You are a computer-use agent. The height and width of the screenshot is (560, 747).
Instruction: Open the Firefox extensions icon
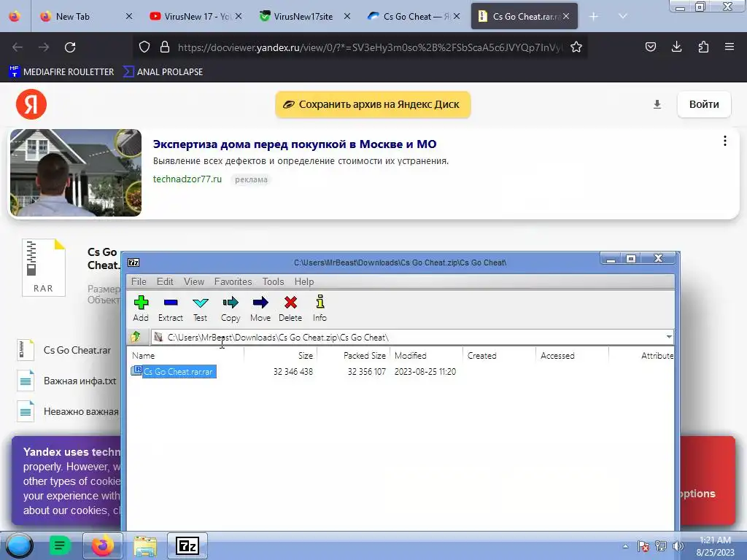coord(703,47)
